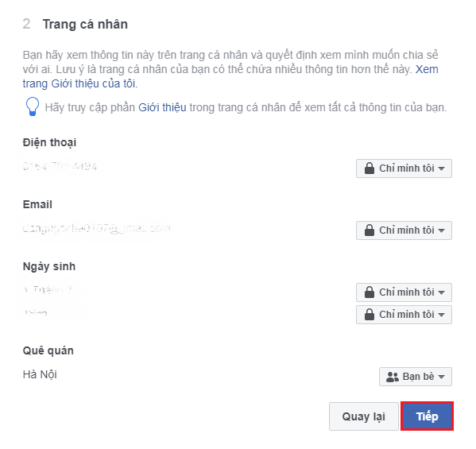Expand the birth date 'Chỉ mình tôi' selector
This screenshot has width=476, height=449.
[404, 292]
